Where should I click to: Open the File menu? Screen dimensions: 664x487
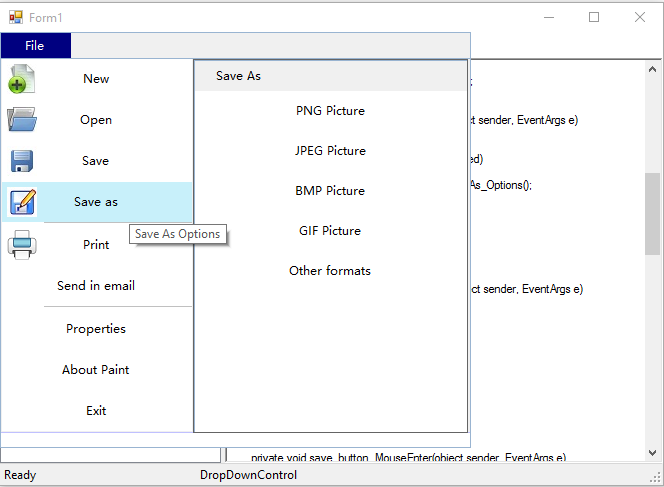(35, 46)
